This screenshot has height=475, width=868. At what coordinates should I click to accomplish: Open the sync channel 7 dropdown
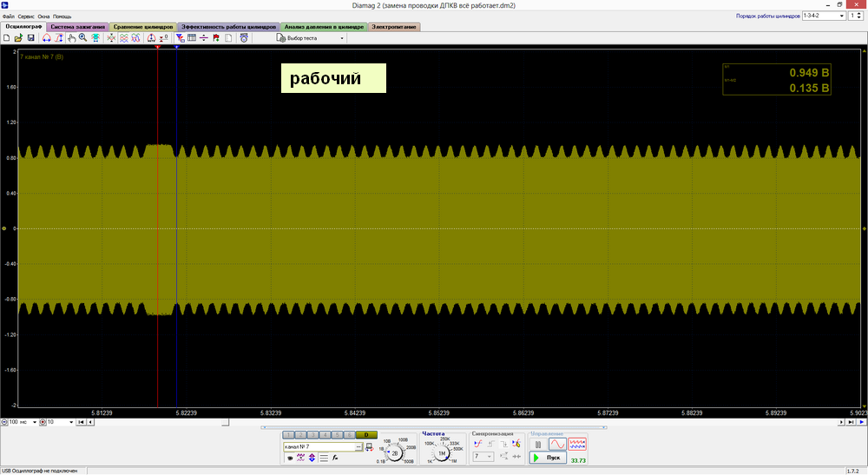[483, 457]
